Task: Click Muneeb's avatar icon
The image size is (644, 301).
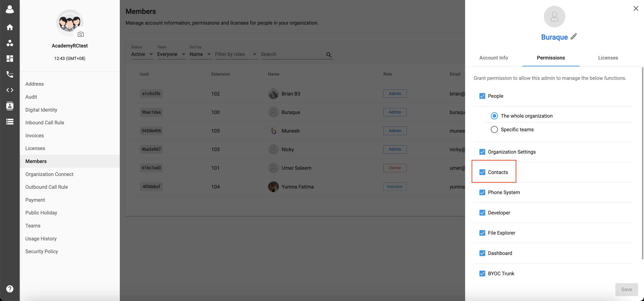Action: 273,131
